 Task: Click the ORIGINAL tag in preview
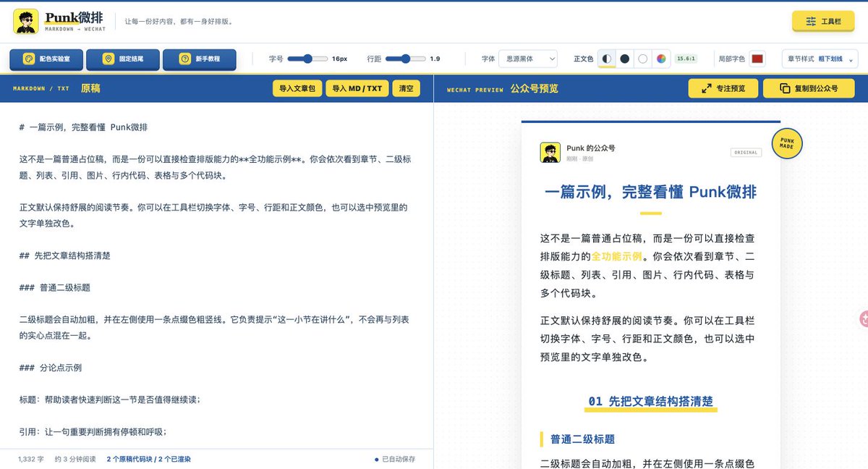[x=746, y=153]
